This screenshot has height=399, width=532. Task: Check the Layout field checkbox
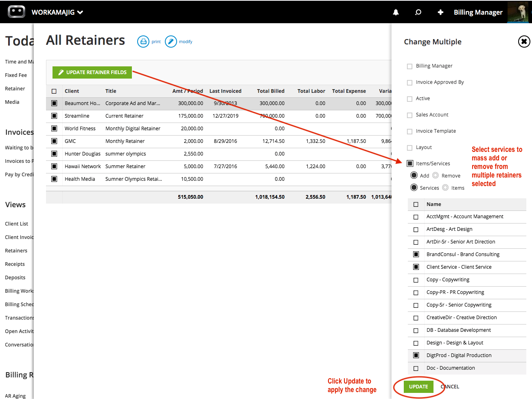click(x=410, y=148)
